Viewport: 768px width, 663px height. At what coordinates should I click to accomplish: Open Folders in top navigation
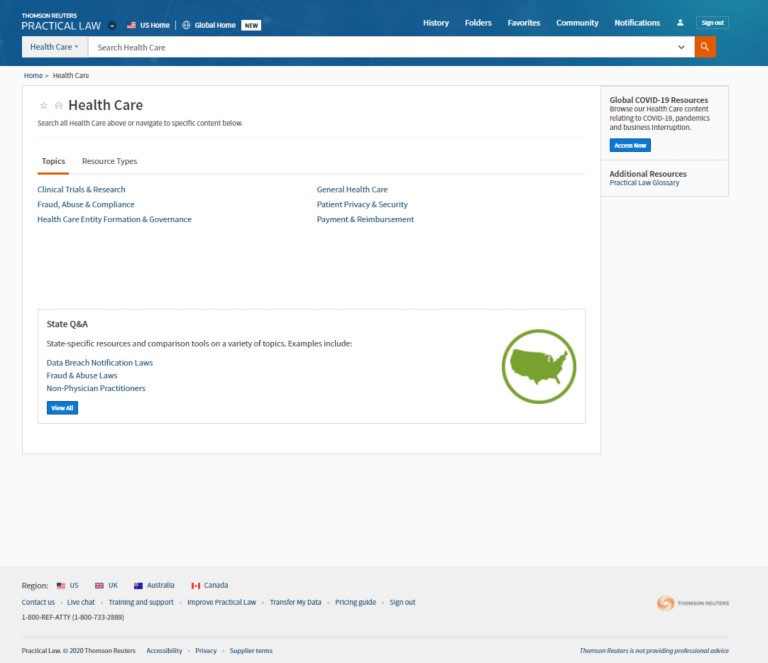pos(478,23)
